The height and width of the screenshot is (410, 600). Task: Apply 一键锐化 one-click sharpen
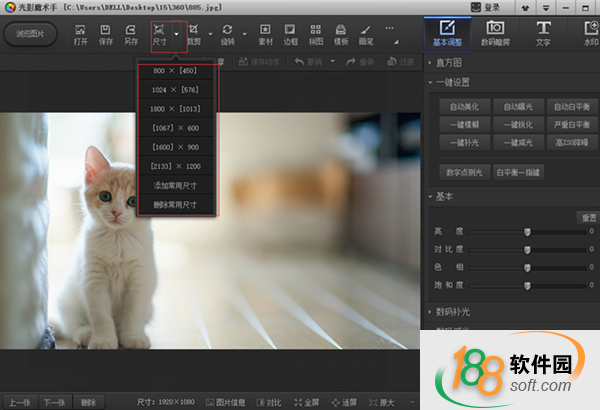click(x=518, y=125)
